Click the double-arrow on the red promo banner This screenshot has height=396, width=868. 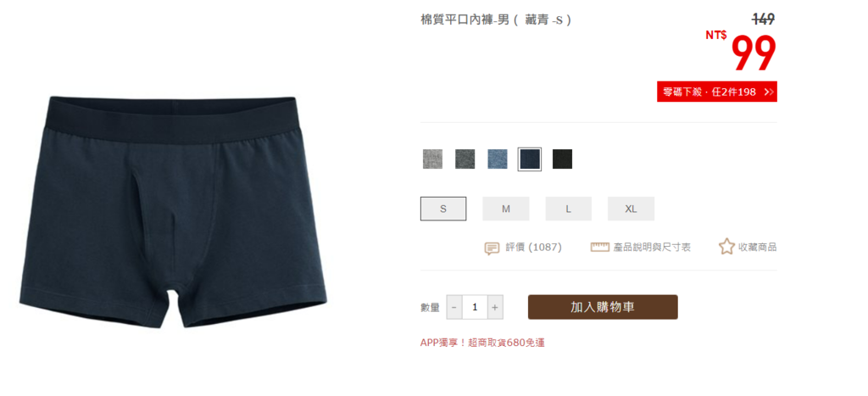768,92
